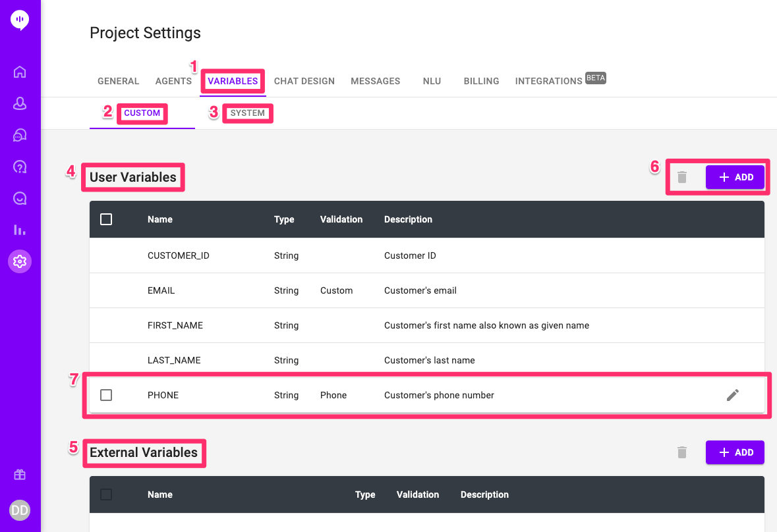
Task: Open the agent head icon in sidebar
Action: click(x=20, y=103)
